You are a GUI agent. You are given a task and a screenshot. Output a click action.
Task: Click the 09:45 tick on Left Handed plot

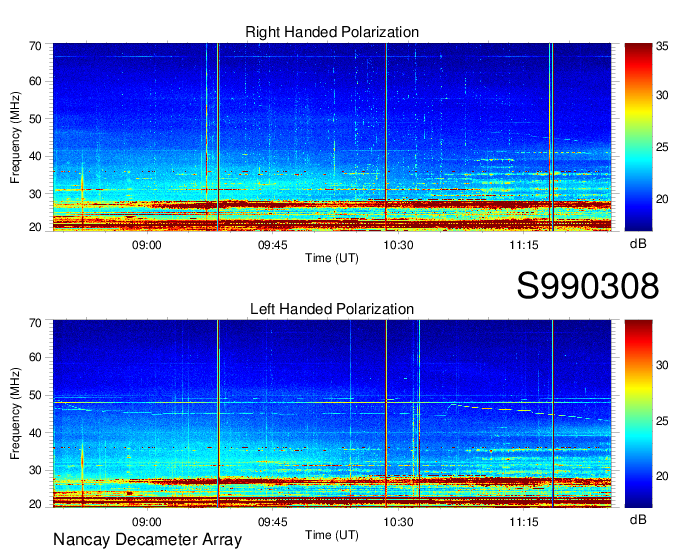coord(272,522)
